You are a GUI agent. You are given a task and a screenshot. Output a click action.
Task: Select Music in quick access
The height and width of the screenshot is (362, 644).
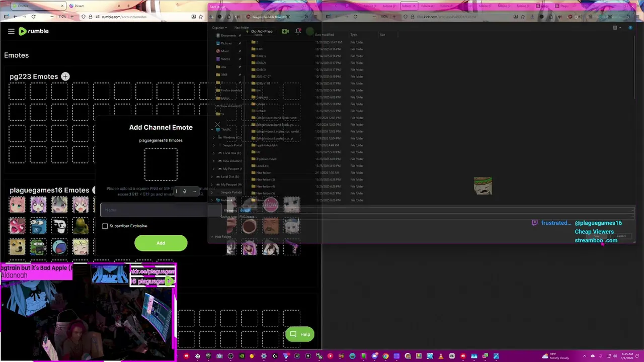(x=225, y=51)
